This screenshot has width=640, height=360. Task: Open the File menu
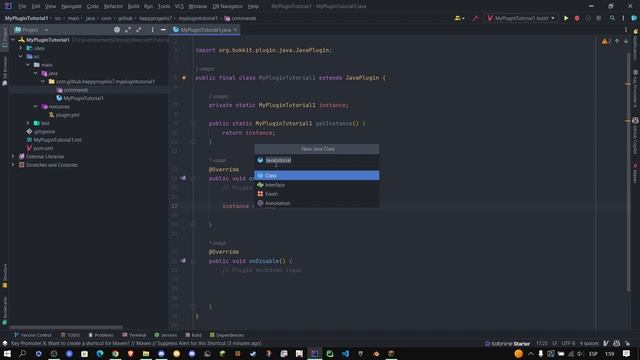[x=22, y=6]
